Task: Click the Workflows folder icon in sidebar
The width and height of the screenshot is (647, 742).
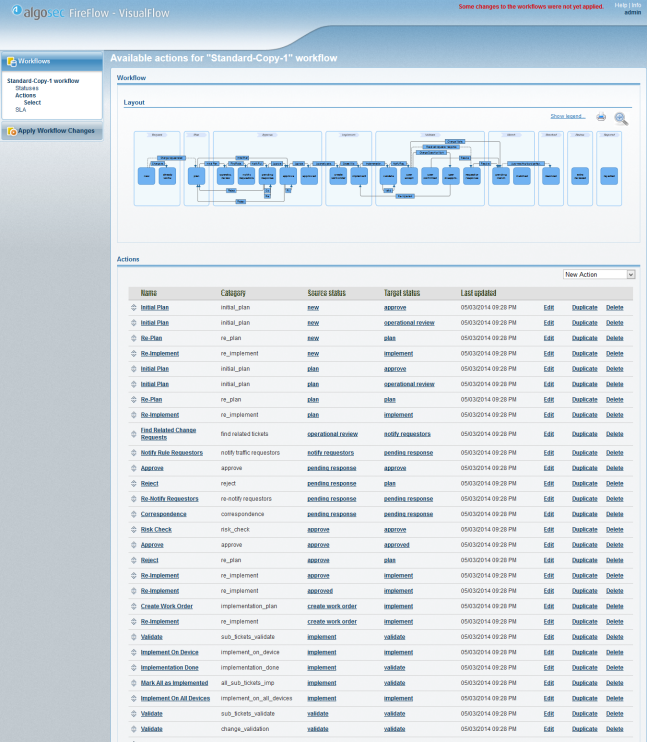Action: coord(11,61)
